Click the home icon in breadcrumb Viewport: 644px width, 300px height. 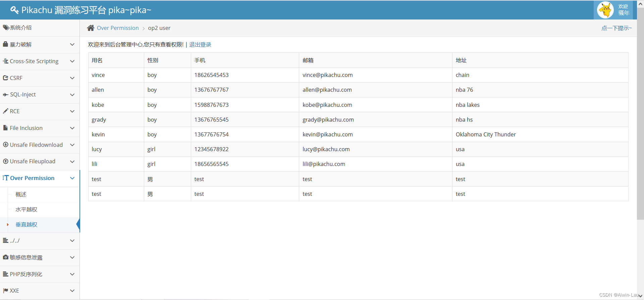pos(91,28)
